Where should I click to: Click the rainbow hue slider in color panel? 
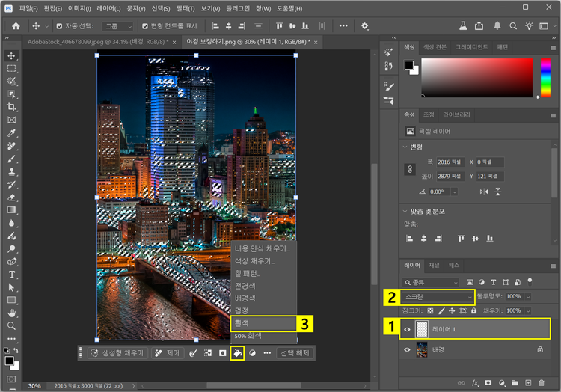click(545, 77)
